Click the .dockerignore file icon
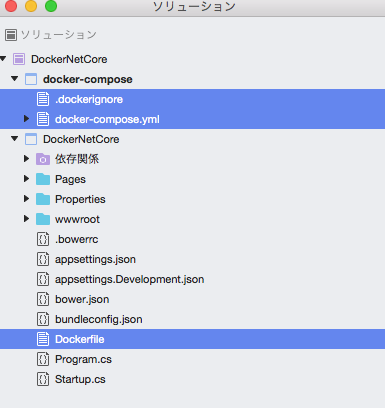This screenshot has height=408, width=385. click(43, 99)
